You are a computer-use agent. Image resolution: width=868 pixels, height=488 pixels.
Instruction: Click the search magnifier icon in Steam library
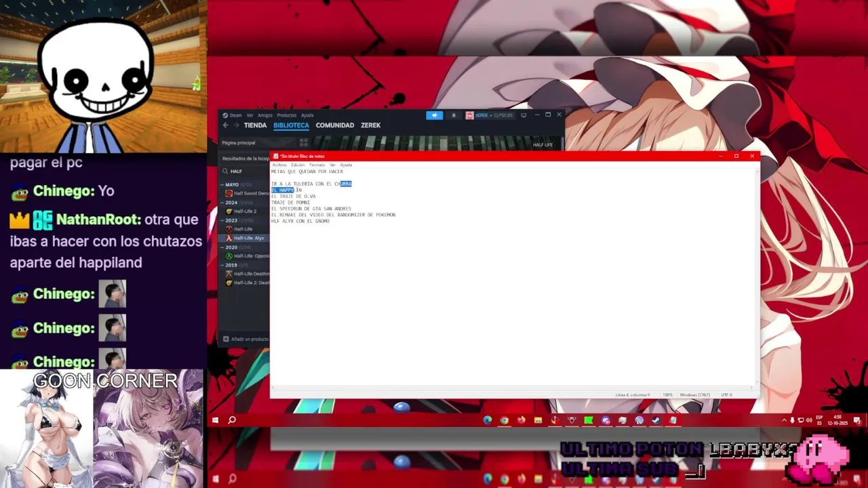pyautogui.click(x=224, y=171)
